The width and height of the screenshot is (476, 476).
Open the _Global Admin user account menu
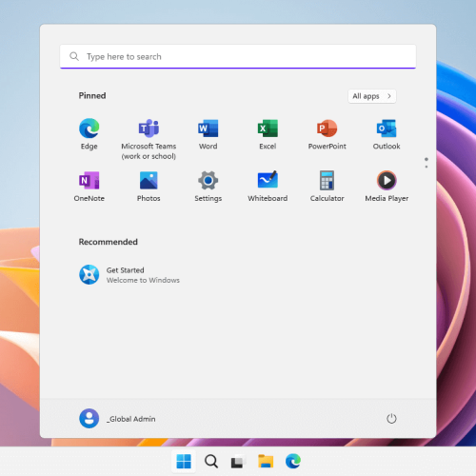point(117,419)
